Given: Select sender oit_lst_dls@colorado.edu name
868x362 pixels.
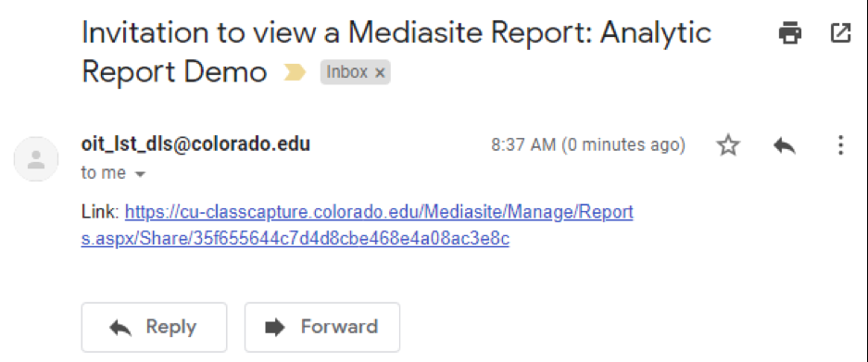Looking at the screenshot, I should (x=195, y=144).
